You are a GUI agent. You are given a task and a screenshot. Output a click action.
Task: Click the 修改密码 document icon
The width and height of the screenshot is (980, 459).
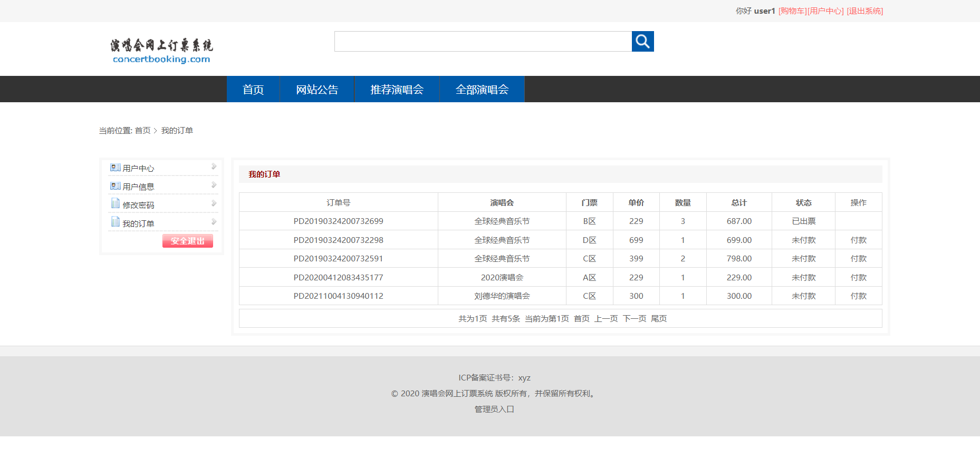point(115,203)
